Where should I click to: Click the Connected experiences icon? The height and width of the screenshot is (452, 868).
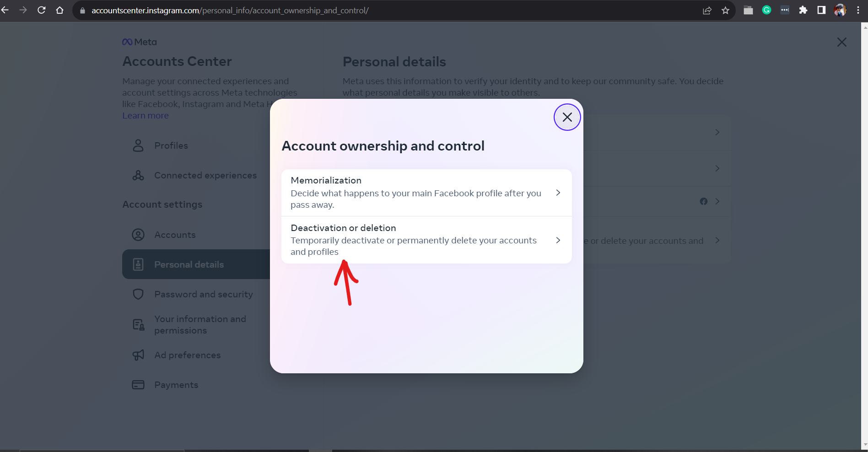(138, 175)
